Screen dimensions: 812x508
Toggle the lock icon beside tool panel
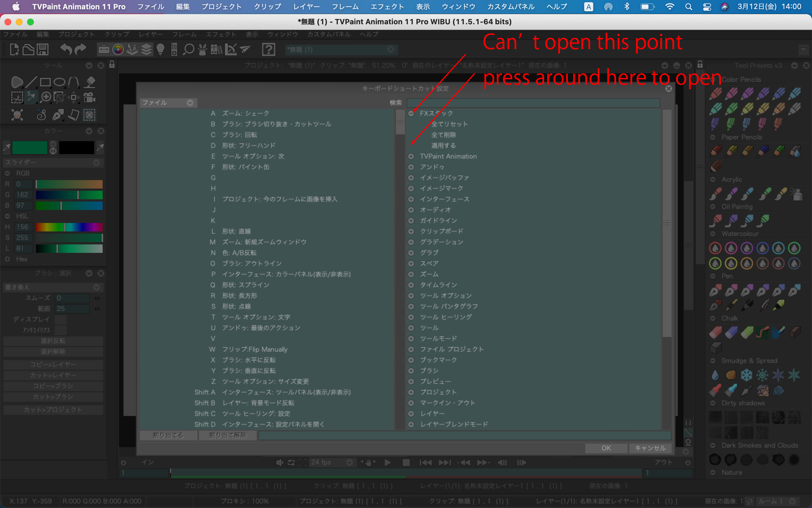coord(112,65)
